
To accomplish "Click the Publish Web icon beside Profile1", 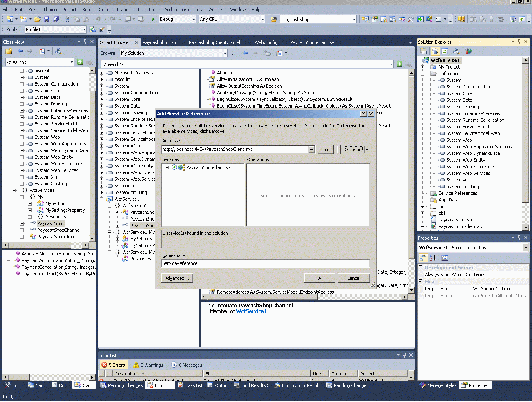I will [x=92, y=29].
